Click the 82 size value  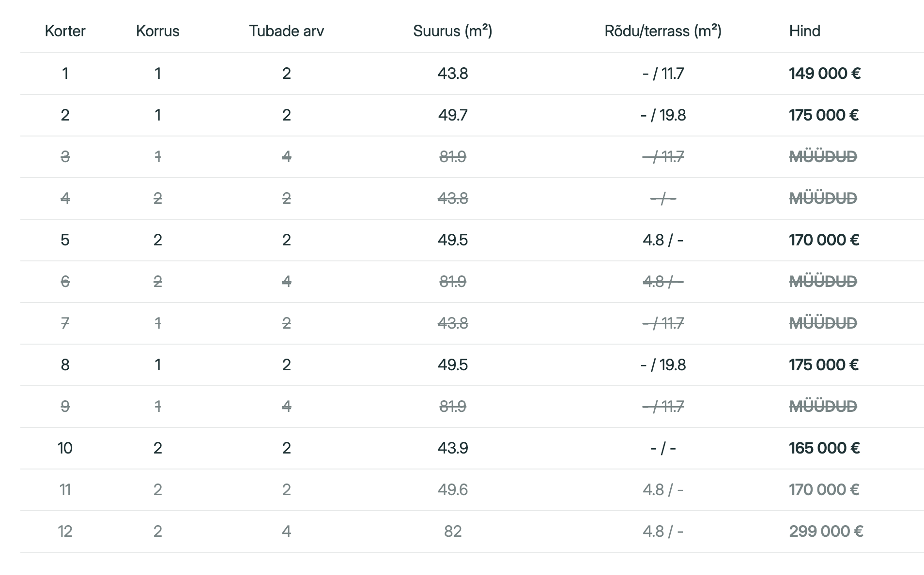click(452, 531)
